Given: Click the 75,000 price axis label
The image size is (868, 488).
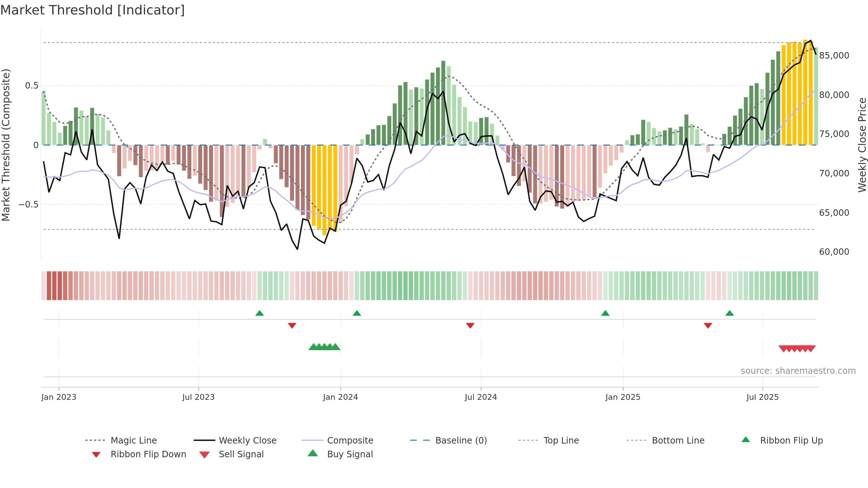Looking at the screenshot, I should click(834, 134).
